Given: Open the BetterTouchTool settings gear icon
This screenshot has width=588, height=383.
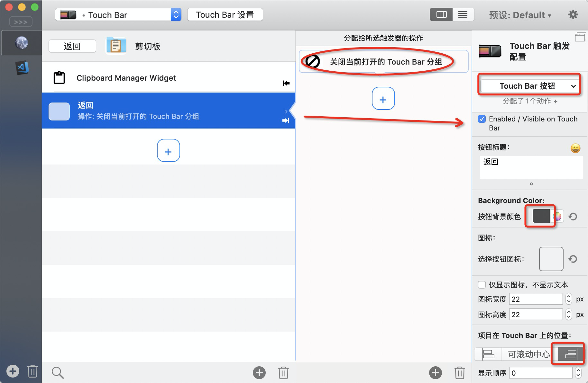Looking at the screenshot, I should click(574, 14).
